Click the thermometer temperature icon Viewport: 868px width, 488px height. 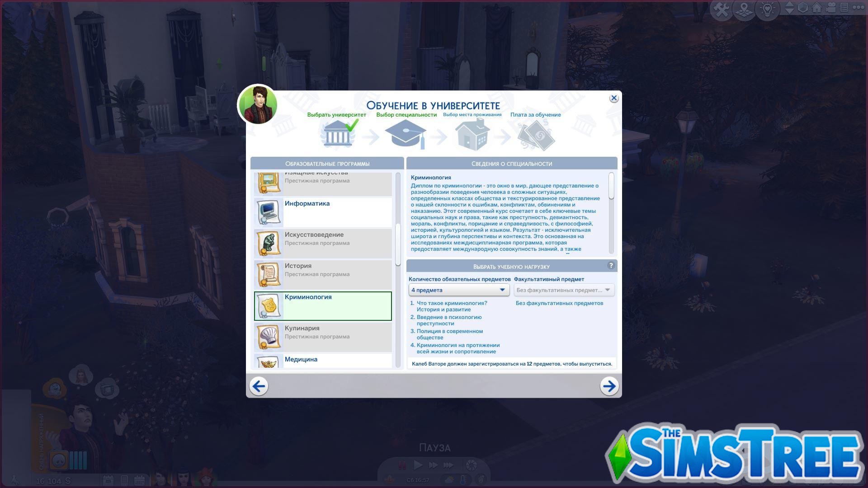tap(464, 480)
